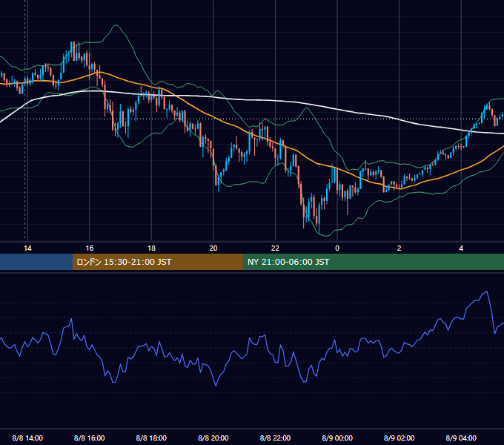This screenshot has height=445, width=504.
Task: Select the blue session bar before ロンドン
Action: 36,262
